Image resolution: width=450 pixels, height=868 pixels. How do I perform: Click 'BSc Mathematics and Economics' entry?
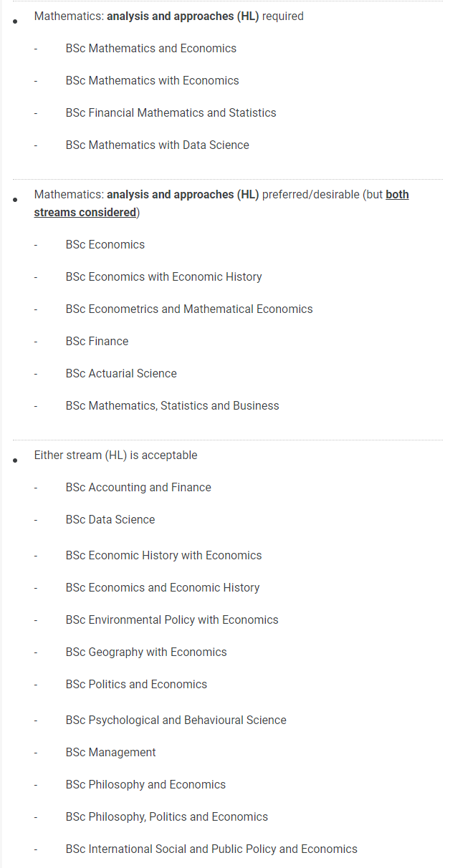[151, 49]
